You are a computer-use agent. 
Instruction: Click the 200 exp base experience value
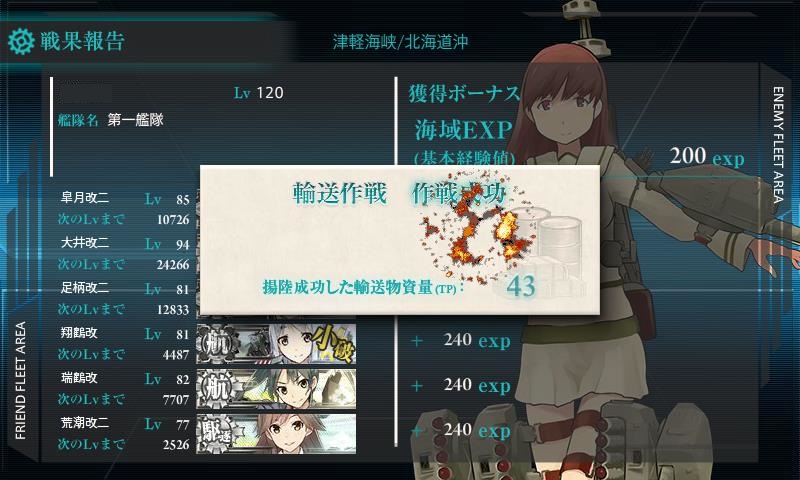pyautogui.click(x=707, y=157)
